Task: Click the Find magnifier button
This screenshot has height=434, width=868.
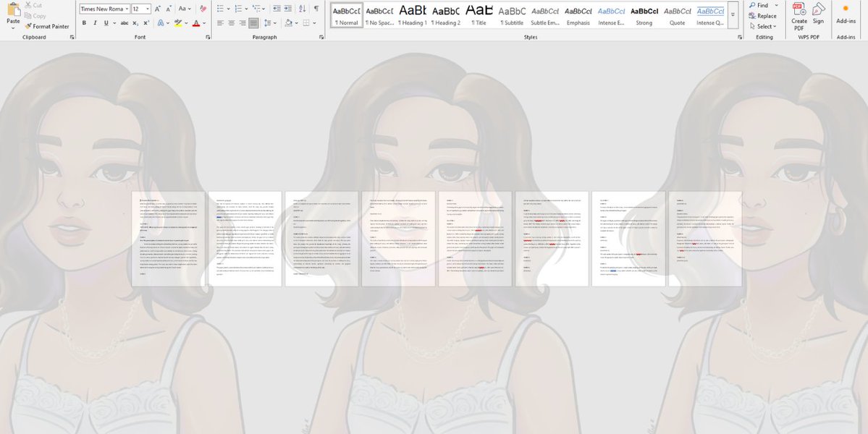Action: (759, 6)
